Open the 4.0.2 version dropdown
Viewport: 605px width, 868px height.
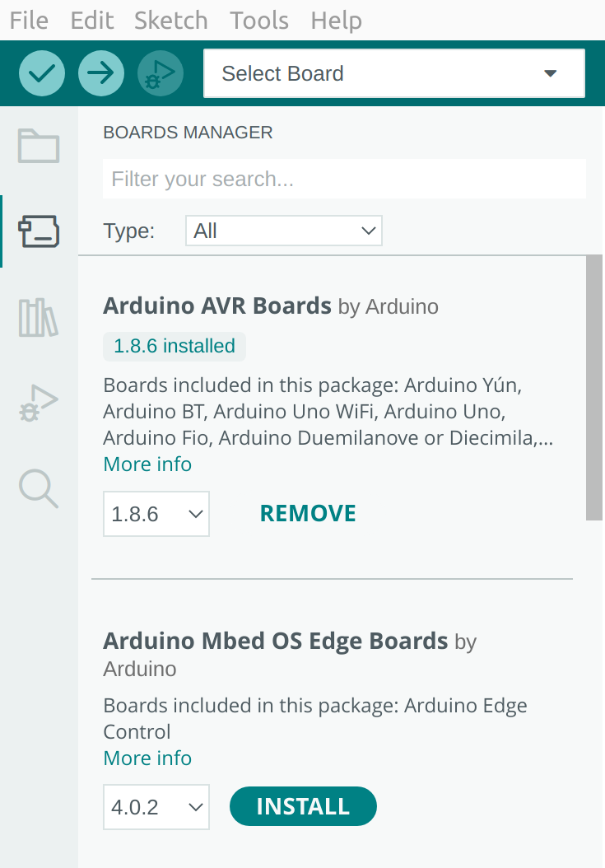coord(156,806)
